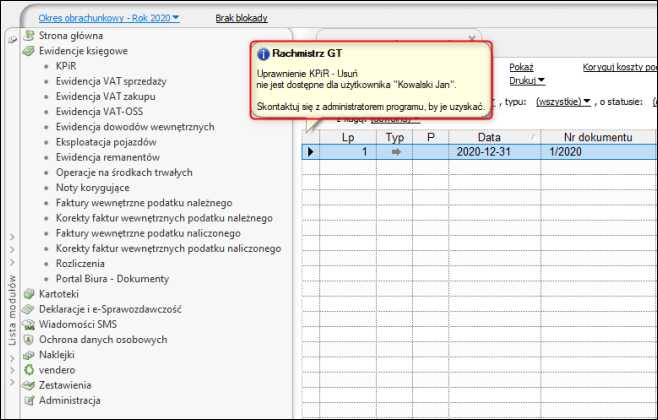Open Ewidencja VAT sprzedaży

111,81
